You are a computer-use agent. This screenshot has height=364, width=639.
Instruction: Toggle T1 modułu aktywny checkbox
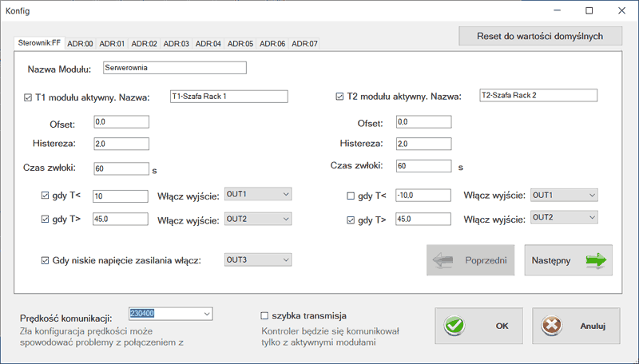pos(28,97)
